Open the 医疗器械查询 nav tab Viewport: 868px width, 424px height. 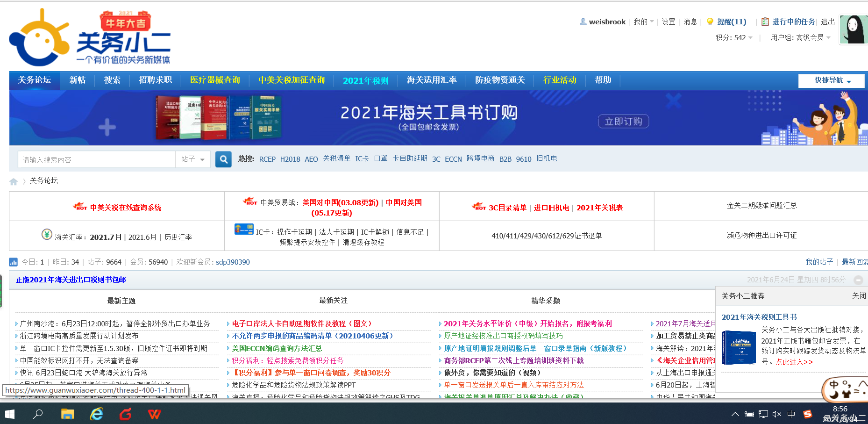(x=215, y=80)
